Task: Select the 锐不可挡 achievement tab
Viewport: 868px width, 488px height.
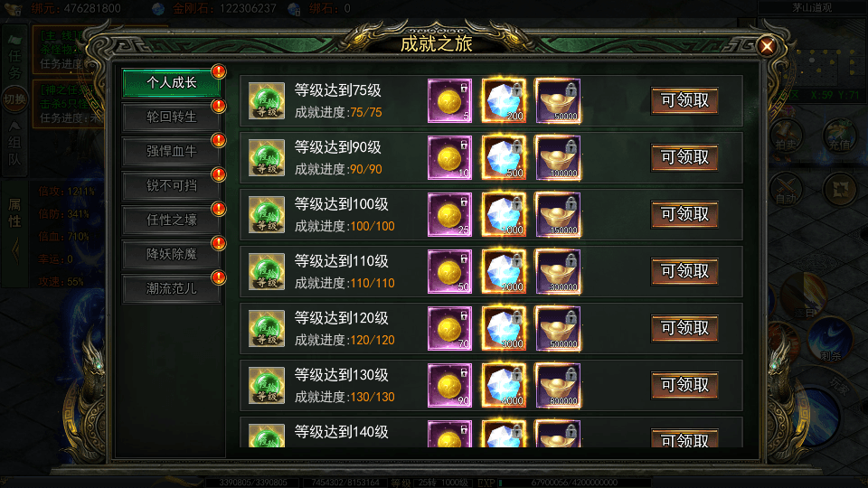Action: pyautogui.click(x=171, y=185)
